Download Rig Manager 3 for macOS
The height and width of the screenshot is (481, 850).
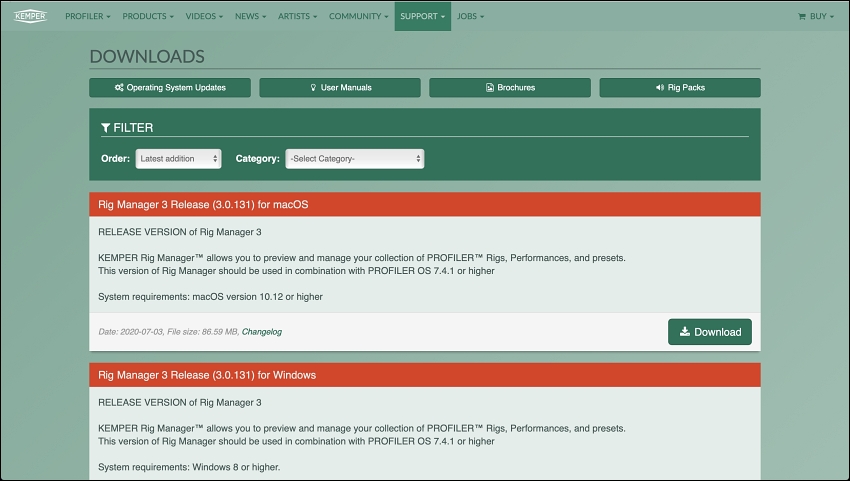[x=710, y=332]
